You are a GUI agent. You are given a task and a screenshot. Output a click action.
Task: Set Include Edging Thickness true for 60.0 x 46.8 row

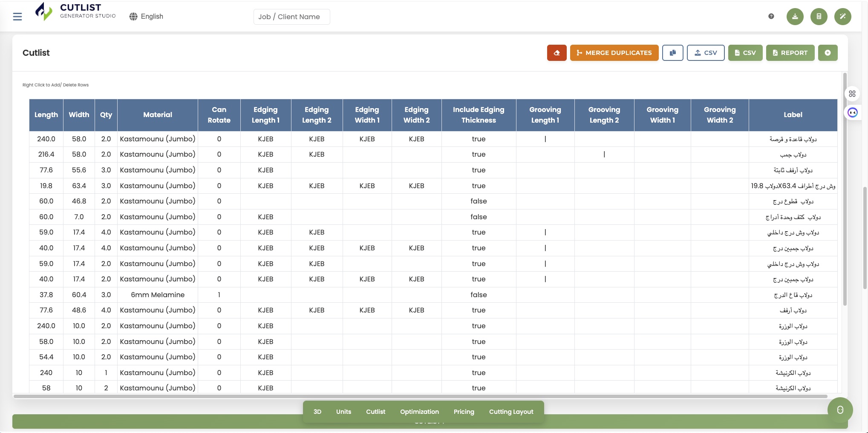point(479,201)
